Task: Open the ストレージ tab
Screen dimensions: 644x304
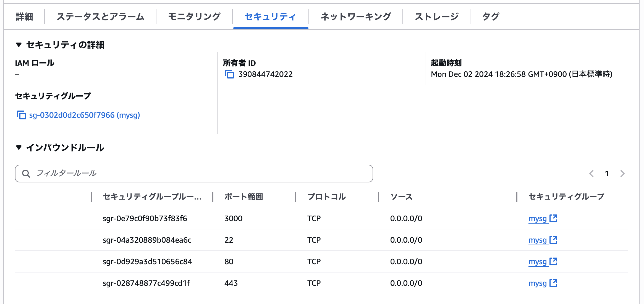Action: (x=436, y=17)
